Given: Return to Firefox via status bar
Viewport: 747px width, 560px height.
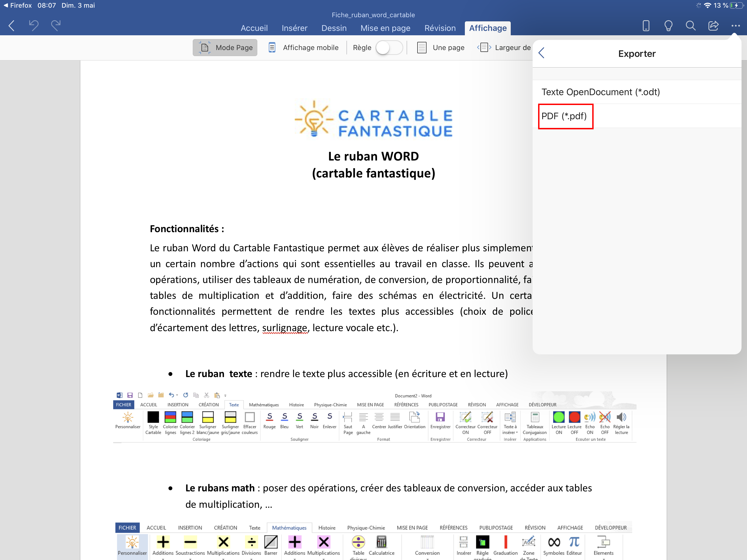Looking at the screenshot, I should pyautogui.click(x=17, y=5).
